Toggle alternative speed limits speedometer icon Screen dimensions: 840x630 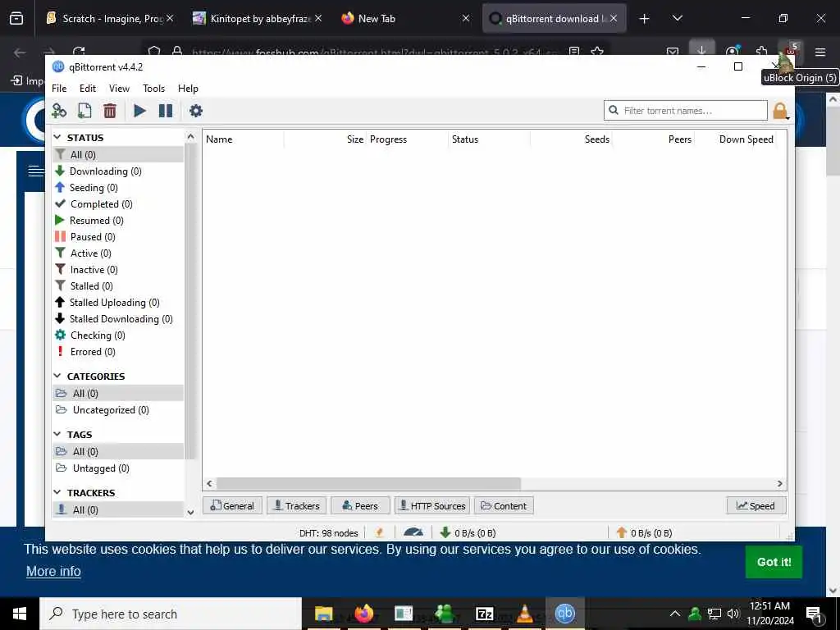[x=413, y=532]
